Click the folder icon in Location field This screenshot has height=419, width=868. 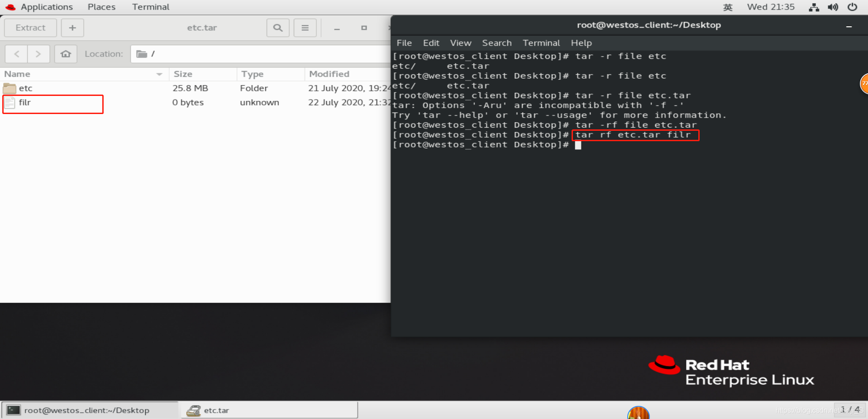[x=142, y=54]
